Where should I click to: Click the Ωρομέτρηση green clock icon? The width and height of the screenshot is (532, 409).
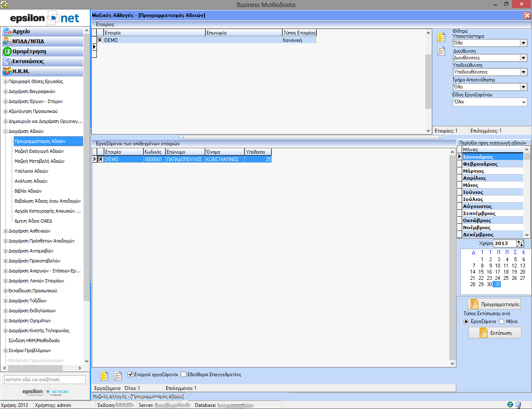7,51
